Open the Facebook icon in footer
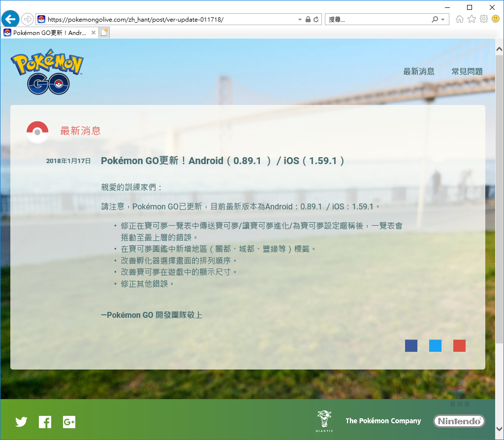The image size is (504, 440). [x=45, y=422]
